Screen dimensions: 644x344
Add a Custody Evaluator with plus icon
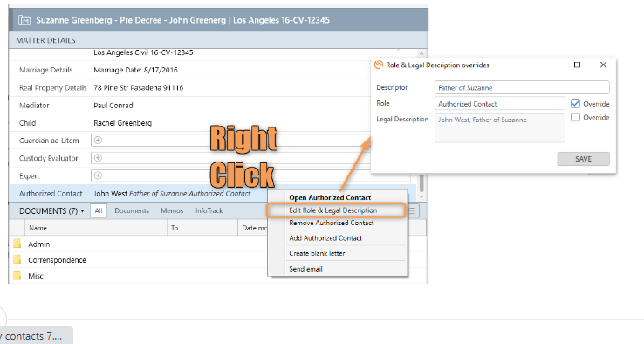[98, 158]
